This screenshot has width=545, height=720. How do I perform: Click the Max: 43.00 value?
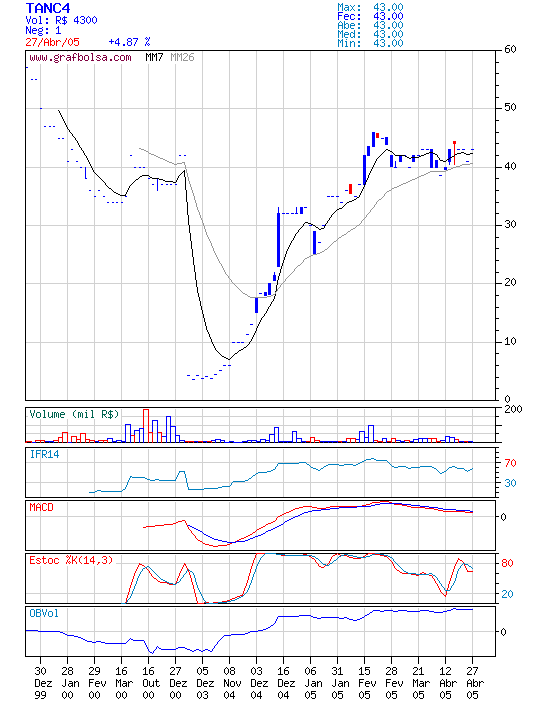click(370, 7)
